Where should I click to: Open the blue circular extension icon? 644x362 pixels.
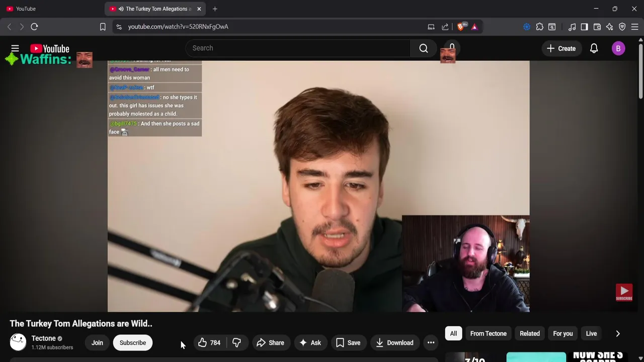[527, 27]
